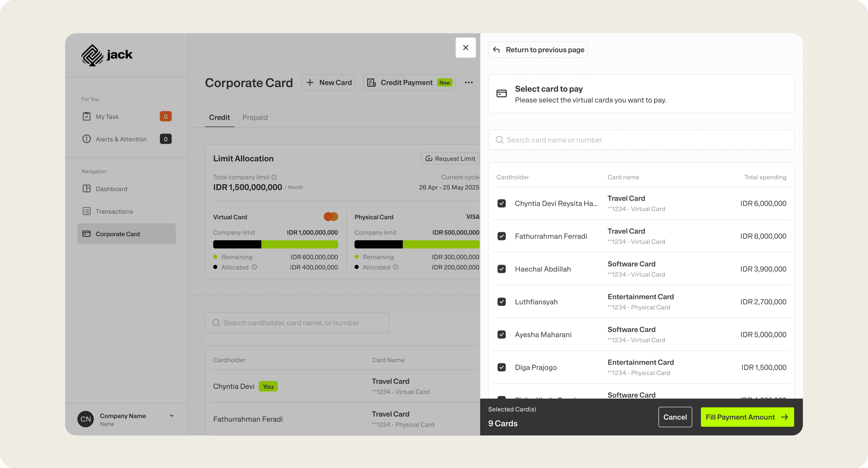Click the Fill Payment Amount button
This screenshot has height=468, width=868.
747,417
